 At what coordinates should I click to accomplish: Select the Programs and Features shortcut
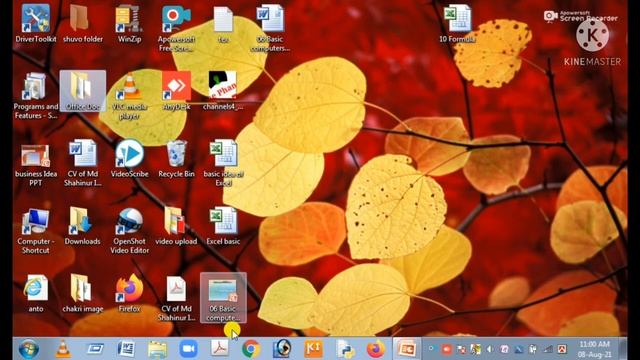click(x=36, y=96)
